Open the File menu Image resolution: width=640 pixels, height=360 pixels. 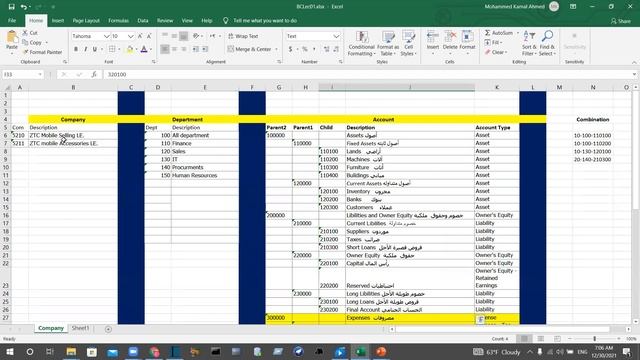pyautogui.click(x=12, y=20)
